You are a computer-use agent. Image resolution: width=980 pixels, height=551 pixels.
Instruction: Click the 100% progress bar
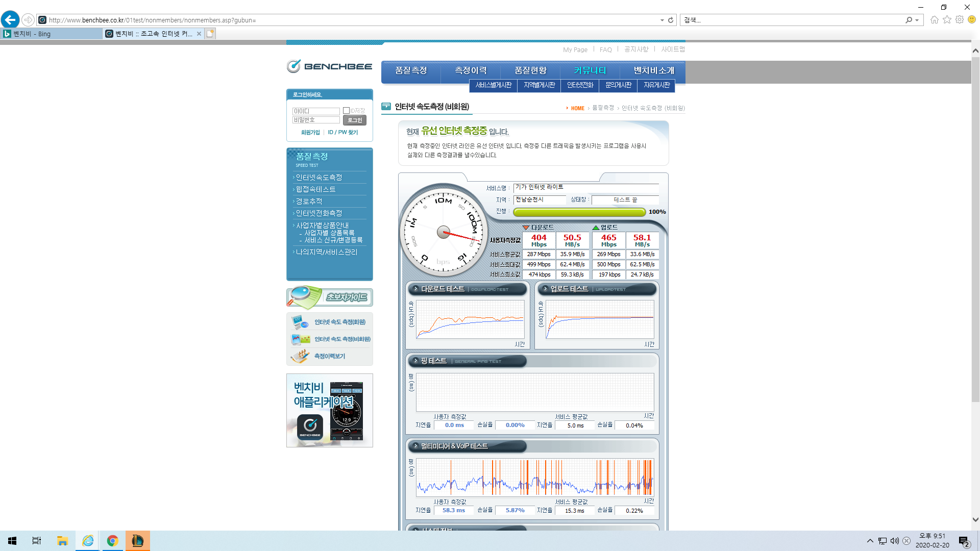point(579,212)
